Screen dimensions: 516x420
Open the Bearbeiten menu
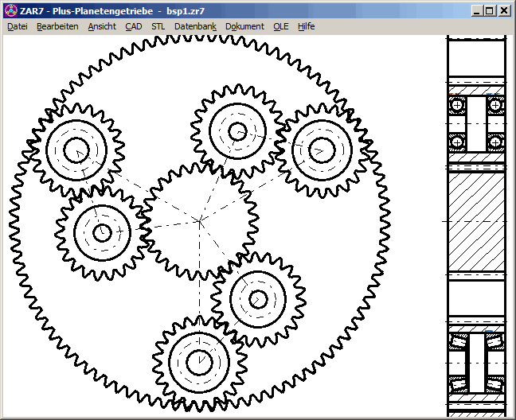click(x=57, y=26)
